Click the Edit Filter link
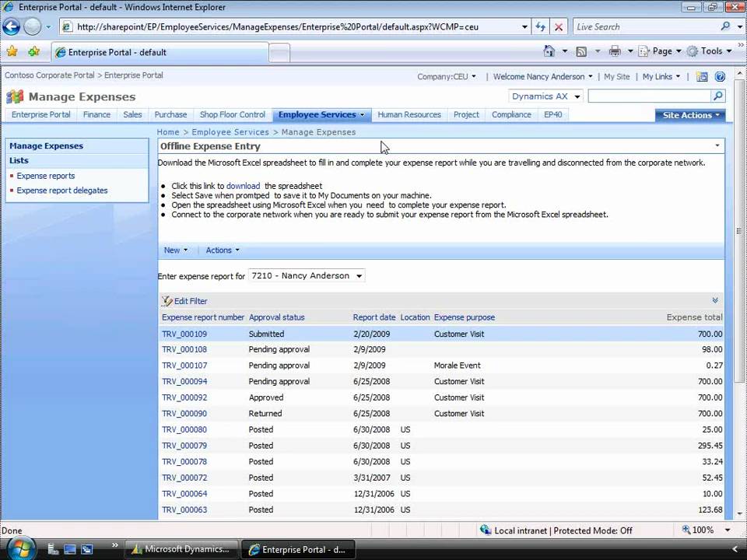The width and height of the screenshot is (747, 560). coord(191,301)
